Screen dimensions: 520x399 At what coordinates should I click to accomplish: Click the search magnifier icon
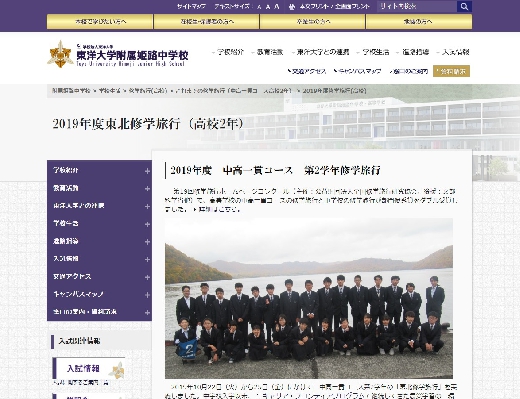(x=464, y=6)
